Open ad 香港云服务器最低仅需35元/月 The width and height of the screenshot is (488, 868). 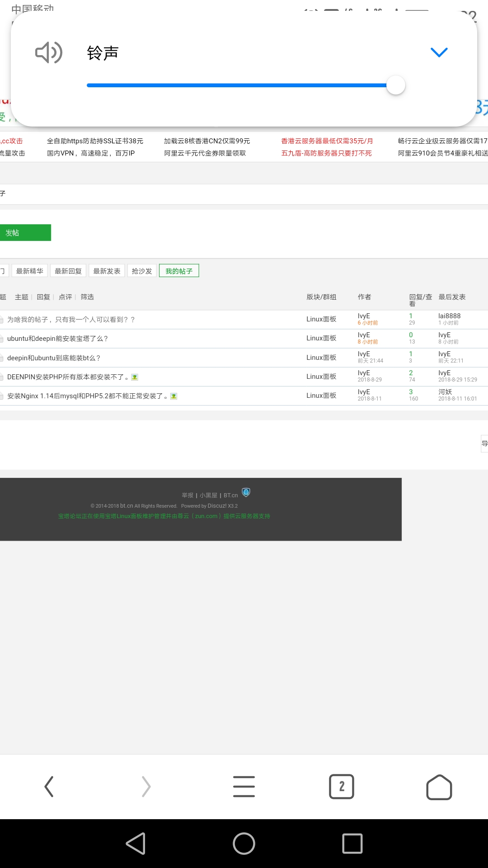pyautogui.click(x=327, y=141)
